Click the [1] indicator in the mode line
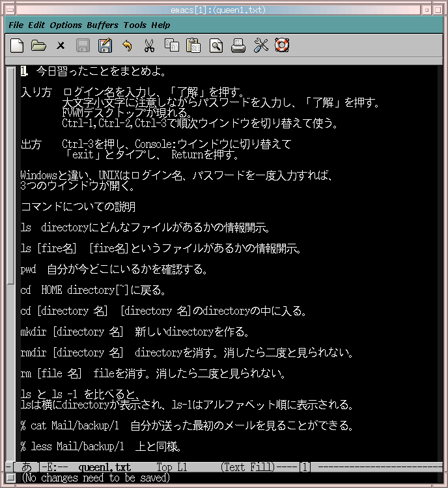This screenshot has width=448, height=488. point(305,467)
